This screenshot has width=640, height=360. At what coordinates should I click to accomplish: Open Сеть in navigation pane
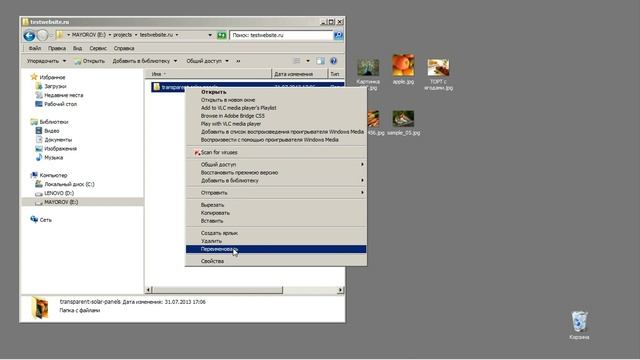point(41,220)
